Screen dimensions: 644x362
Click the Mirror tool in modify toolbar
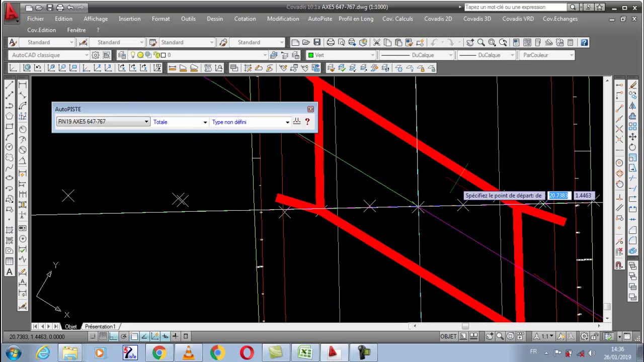(x=633, y=106)
